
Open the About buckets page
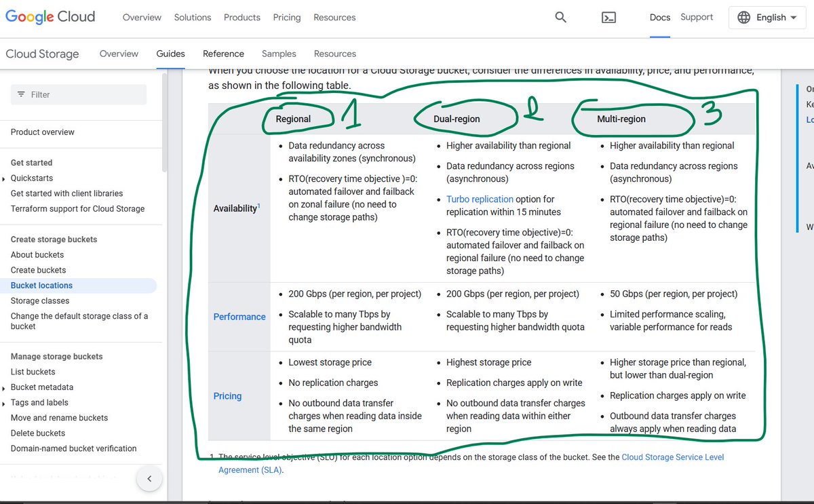pyautogui.click(x=37, y=255)
